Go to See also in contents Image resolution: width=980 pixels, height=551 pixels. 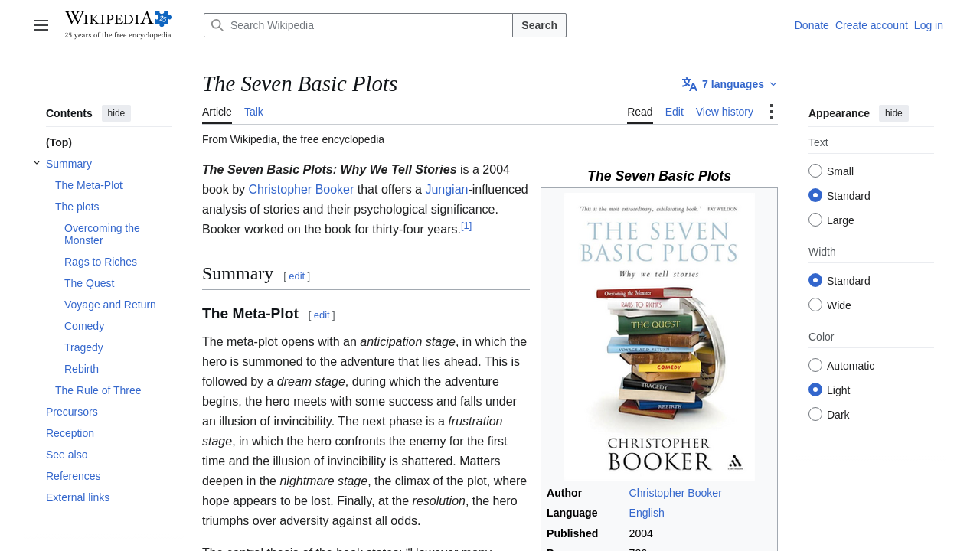[x=67, y=455]
